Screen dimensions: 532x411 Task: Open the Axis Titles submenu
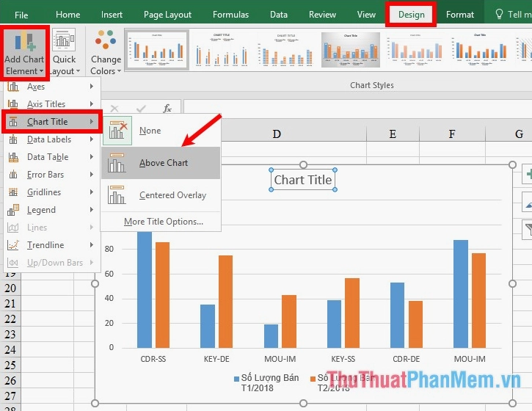(52, 104)
